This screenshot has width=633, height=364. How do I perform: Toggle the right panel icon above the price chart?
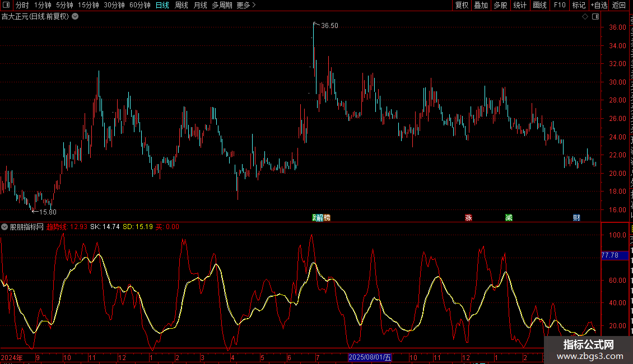(595, 17)
